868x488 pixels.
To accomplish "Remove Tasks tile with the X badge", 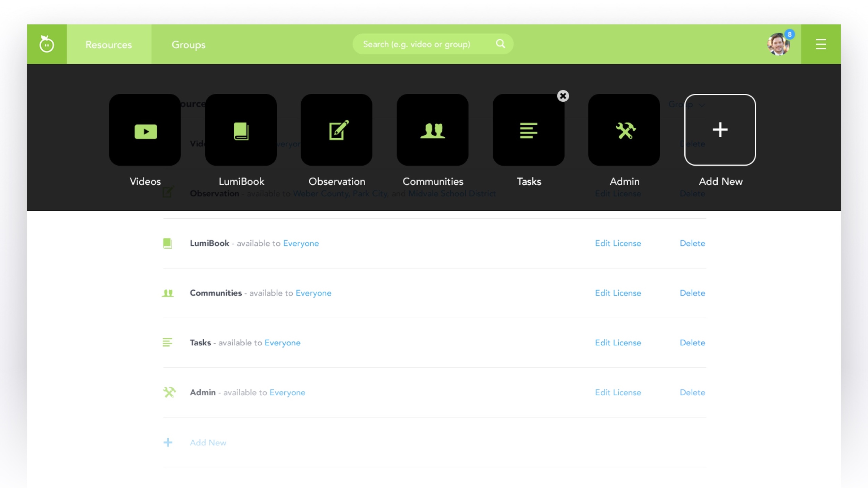I will pos(563,96).
